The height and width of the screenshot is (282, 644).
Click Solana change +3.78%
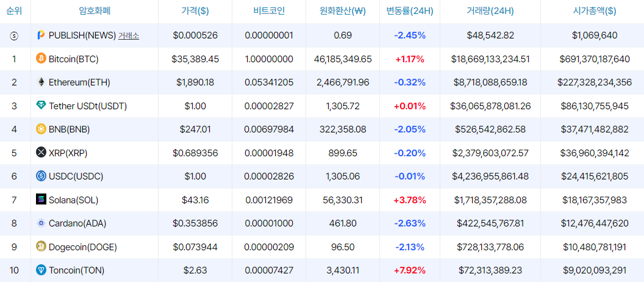[410, 200]
